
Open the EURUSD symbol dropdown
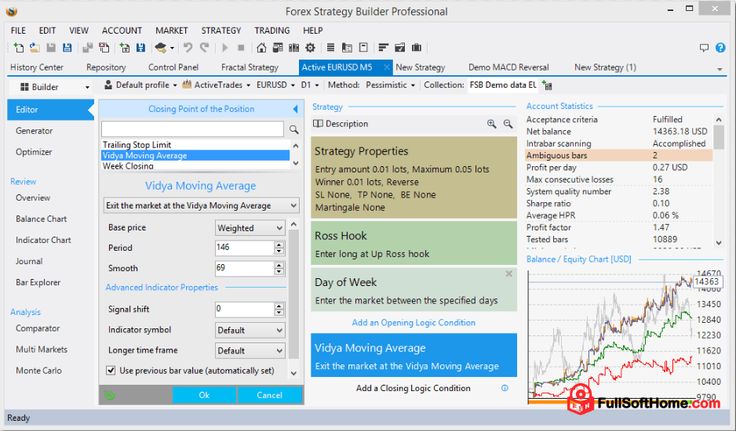click(x=275, y=85)
